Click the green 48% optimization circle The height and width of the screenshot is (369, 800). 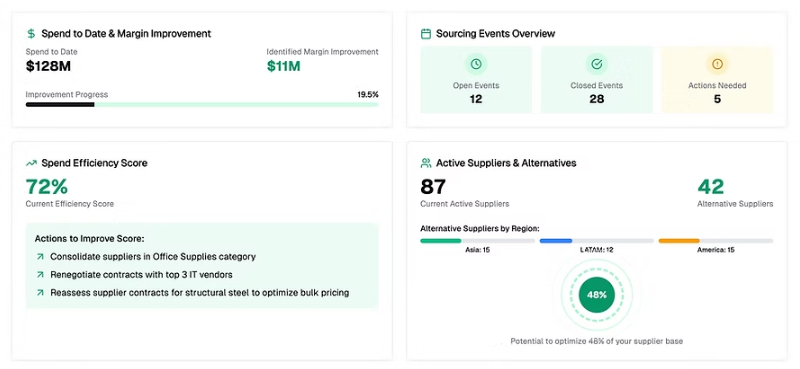coord(596,294)
